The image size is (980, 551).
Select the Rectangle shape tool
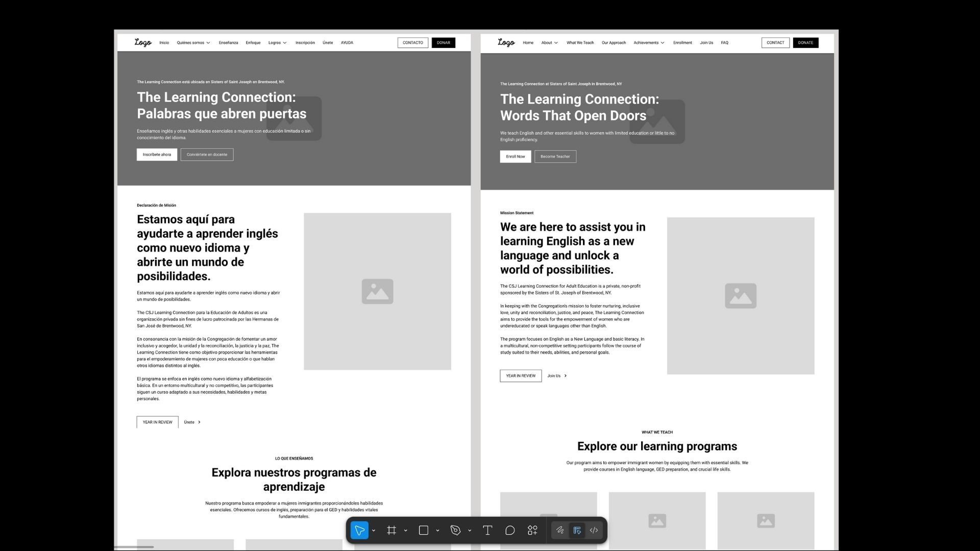point(423,531)
